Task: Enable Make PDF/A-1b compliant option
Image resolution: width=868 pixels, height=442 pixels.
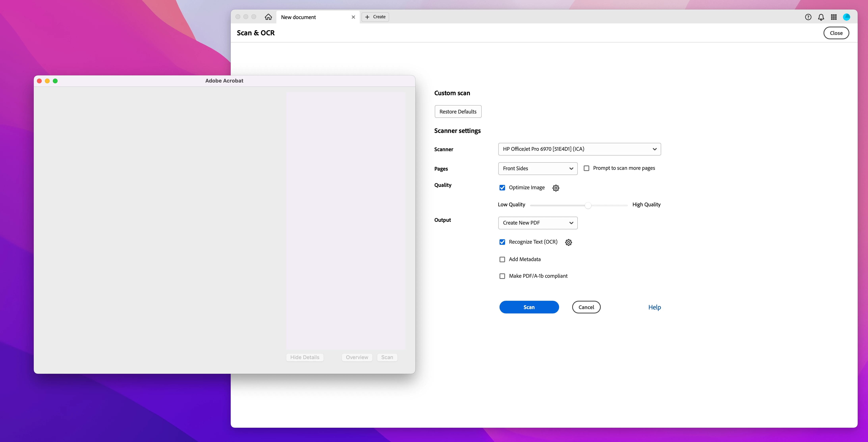Action: [x=502, y=276]
